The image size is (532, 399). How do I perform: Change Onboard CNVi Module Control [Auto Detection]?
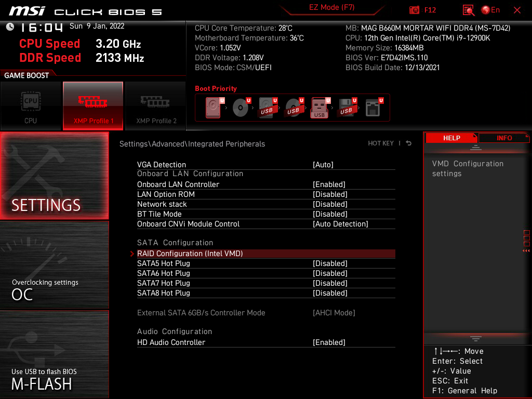coord(340,223)
